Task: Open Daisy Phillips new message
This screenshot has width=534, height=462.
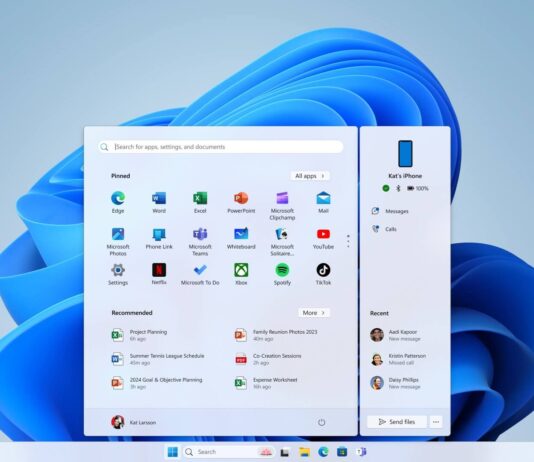Action: pos(395,383)
